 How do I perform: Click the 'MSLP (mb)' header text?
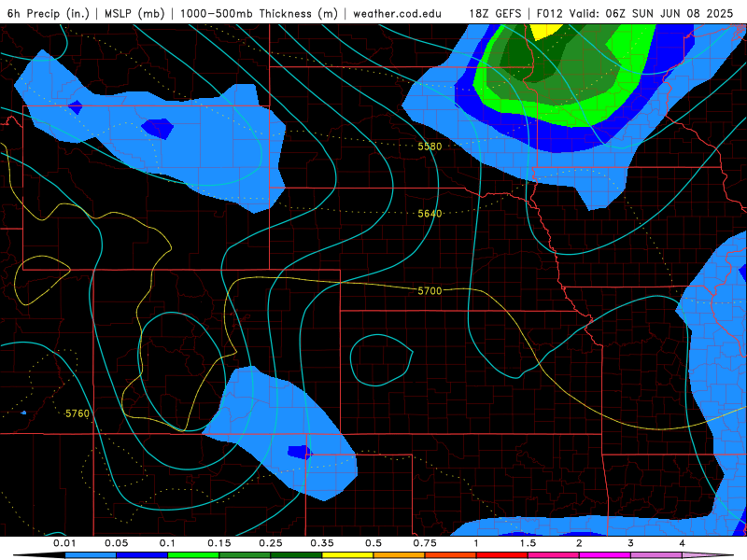134,13
